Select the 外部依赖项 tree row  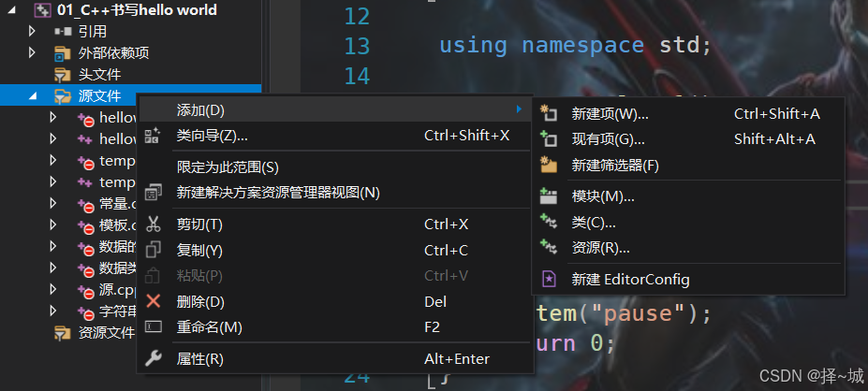[x=131, y=53]
